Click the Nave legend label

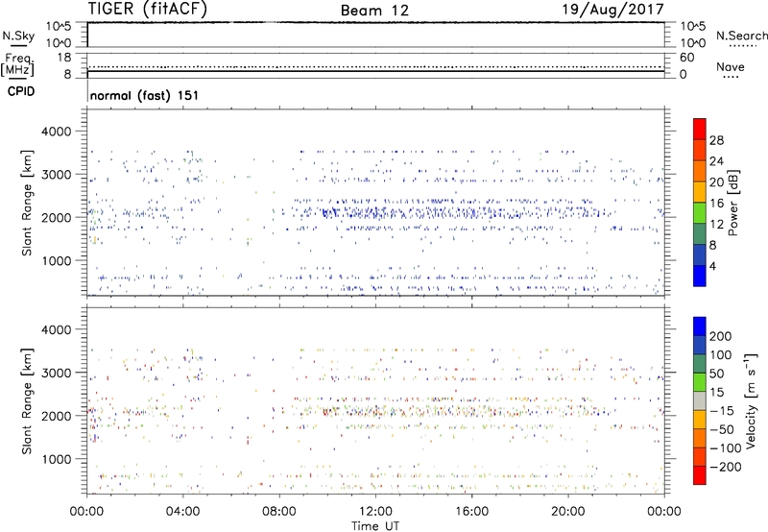[731, 66]
